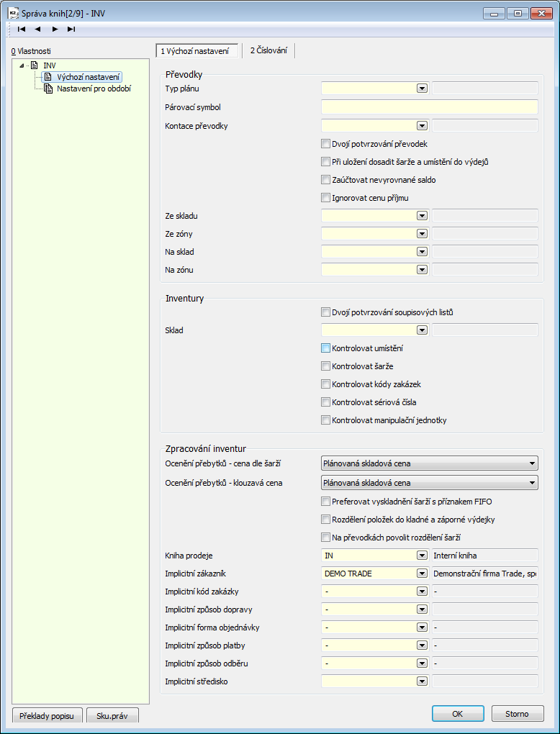560x734 pixels.
Task: Check Kontrolovat šarže
Action: [326, 366]
